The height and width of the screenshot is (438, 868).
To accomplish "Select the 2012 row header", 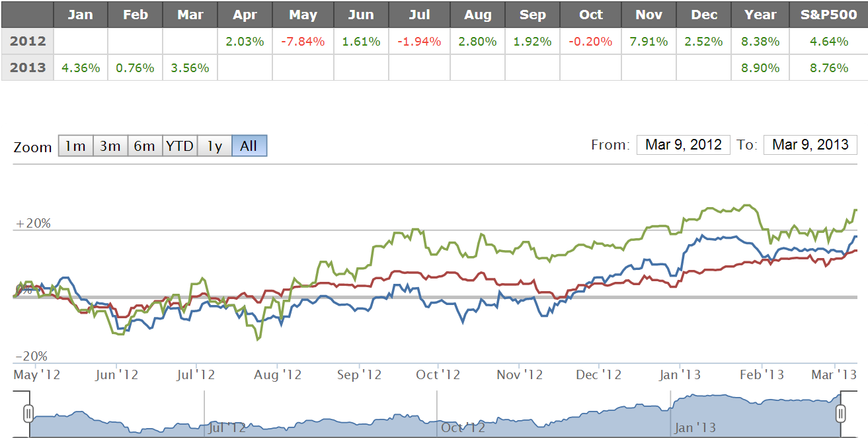I will click(27, 41).
